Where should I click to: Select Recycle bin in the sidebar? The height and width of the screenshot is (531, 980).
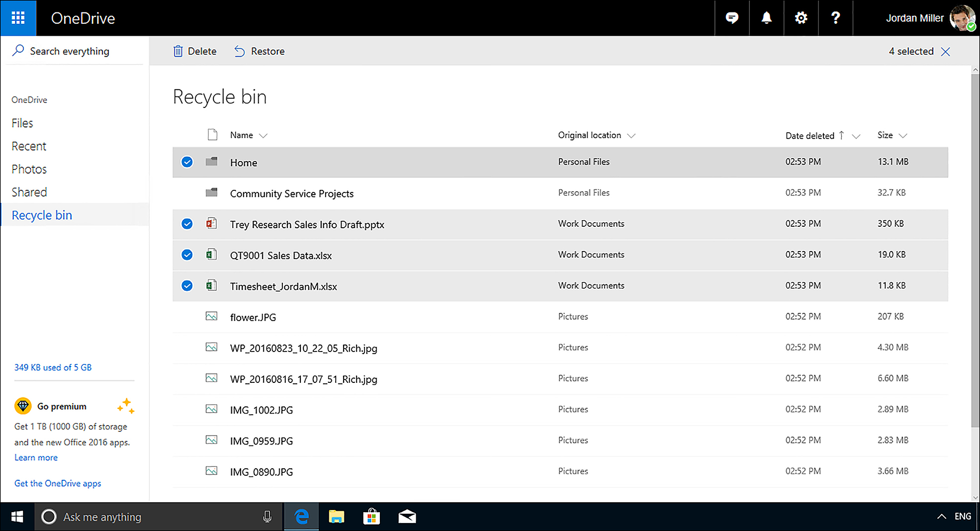point(42,215)
